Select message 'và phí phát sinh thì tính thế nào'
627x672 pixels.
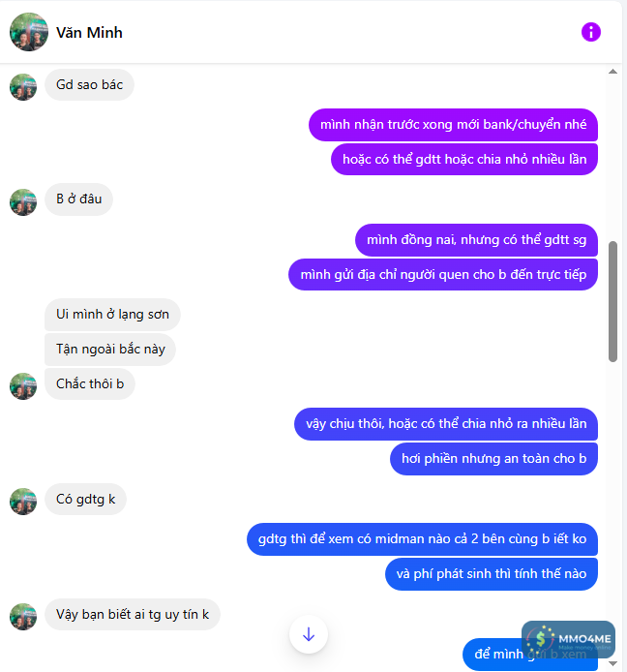click(492, 574)
